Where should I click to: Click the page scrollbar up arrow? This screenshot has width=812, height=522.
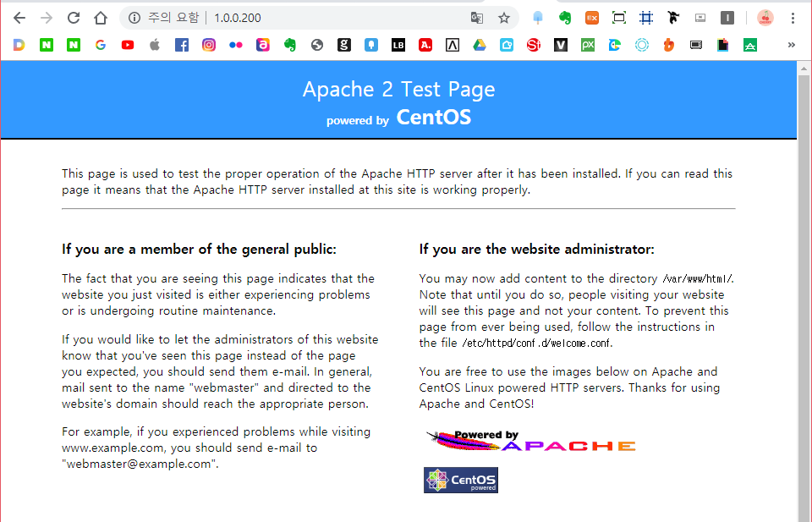click(x=804, y=69)
